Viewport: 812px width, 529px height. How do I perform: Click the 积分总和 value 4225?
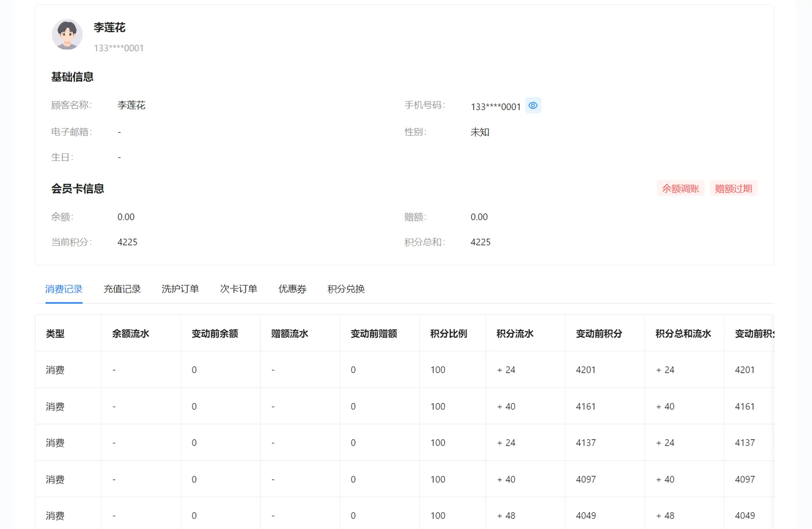[481, 242]
